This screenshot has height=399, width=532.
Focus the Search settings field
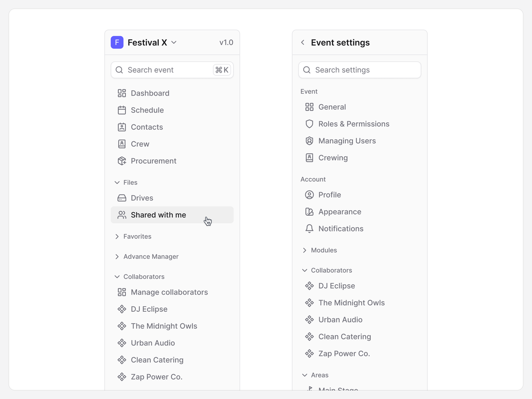[x=360, y=70]
